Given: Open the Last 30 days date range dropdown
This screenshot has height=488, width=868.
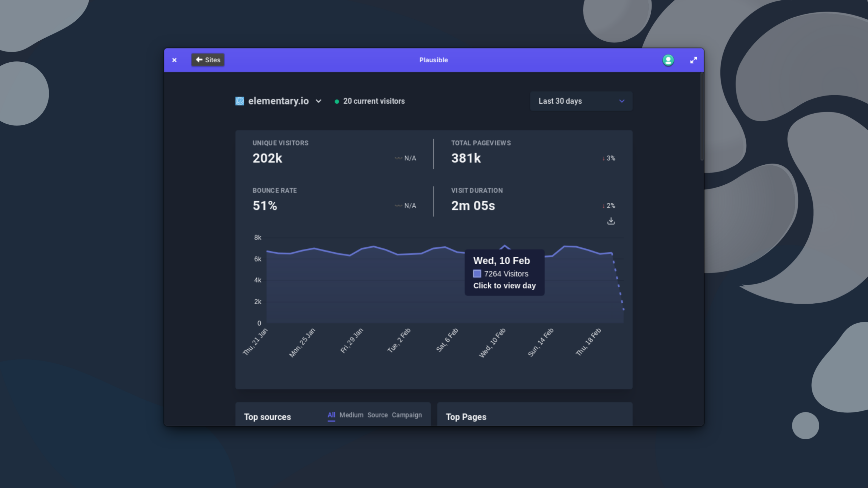Looking at the screenshot, I should 581,101.
